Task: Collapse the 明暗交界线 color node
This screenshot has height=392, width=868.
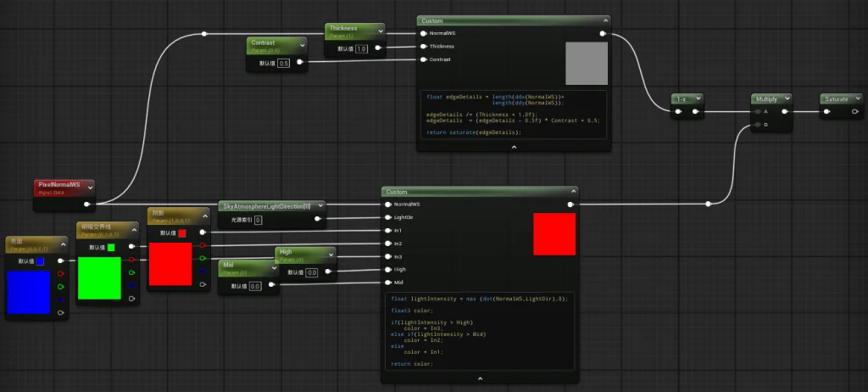Action: coord(133,231)
